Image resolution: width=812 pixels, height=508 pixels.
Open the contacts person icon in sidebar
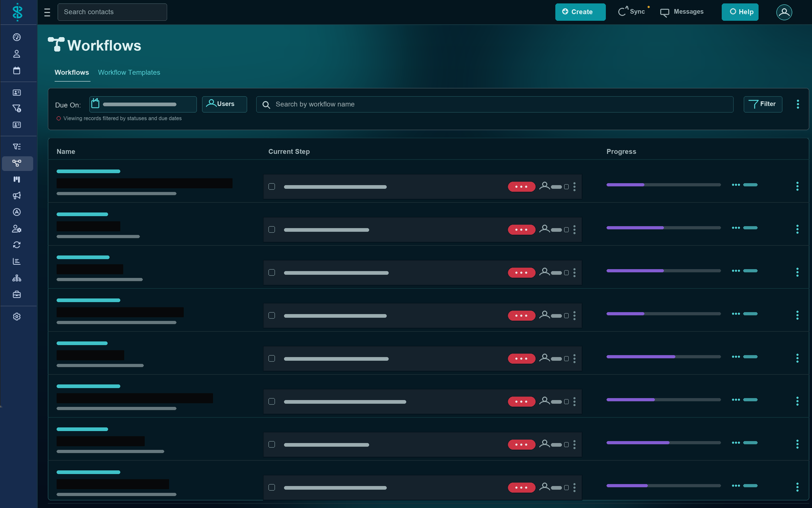click(x=17, y=54)
